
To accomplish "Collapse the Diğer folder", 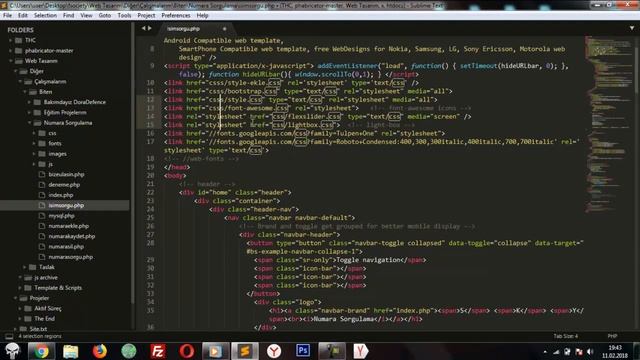I will 16,71.
